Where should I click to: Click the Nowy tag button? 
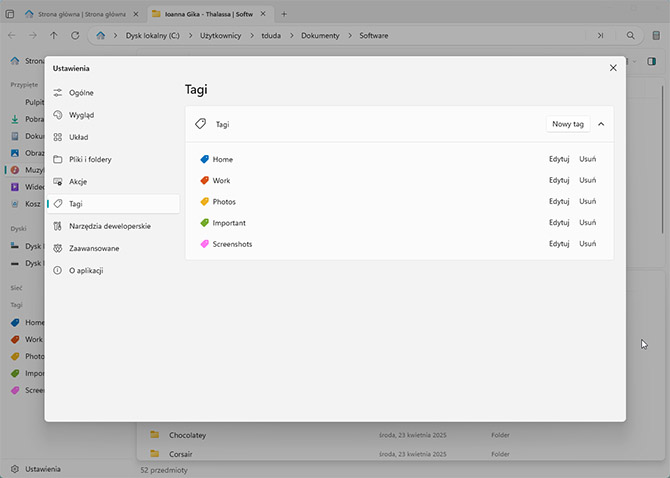click(567, 124)
